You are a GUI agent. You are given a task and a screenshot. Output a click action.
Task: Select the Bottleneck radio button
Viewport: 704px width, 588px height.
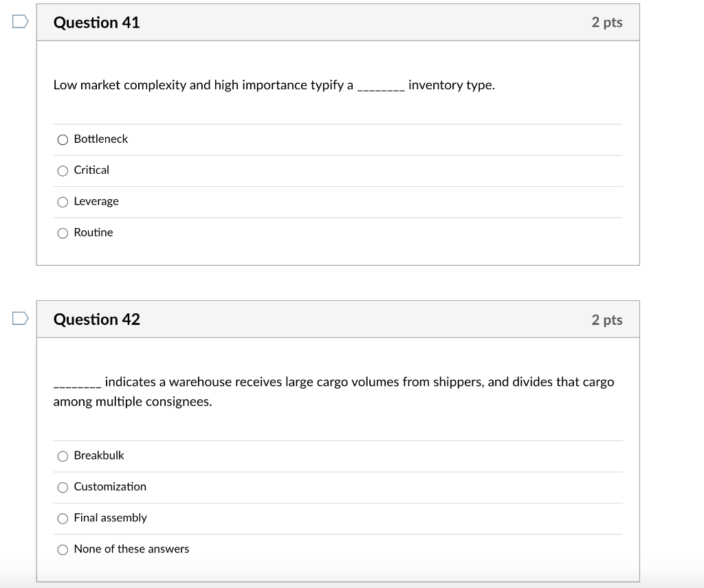click(x=63, y=139)
